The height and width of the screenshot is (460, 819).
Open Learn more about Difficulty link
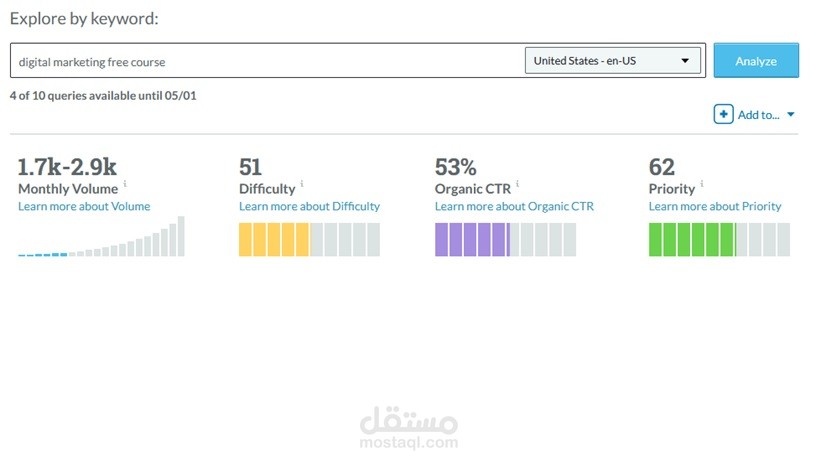click(x=309, y=206)
